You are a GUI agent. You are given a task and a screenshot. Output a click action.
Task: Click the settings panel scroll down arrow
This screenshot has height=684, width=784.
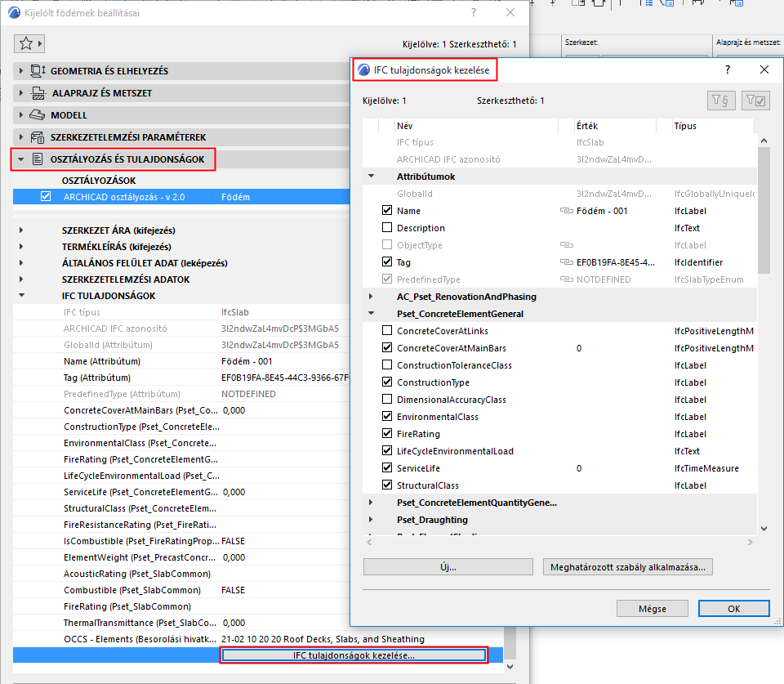[x=510, y=667]
